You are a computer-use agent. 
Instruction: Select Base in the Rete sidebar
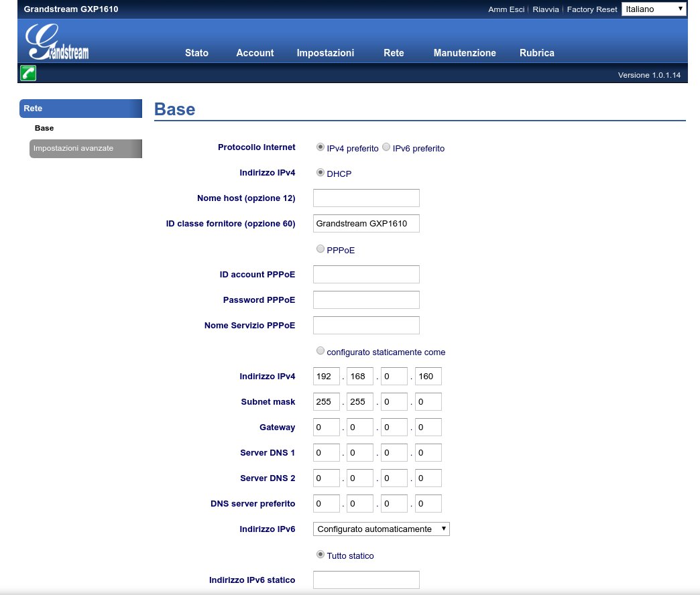pyautogui.click(x=44, y=128)
